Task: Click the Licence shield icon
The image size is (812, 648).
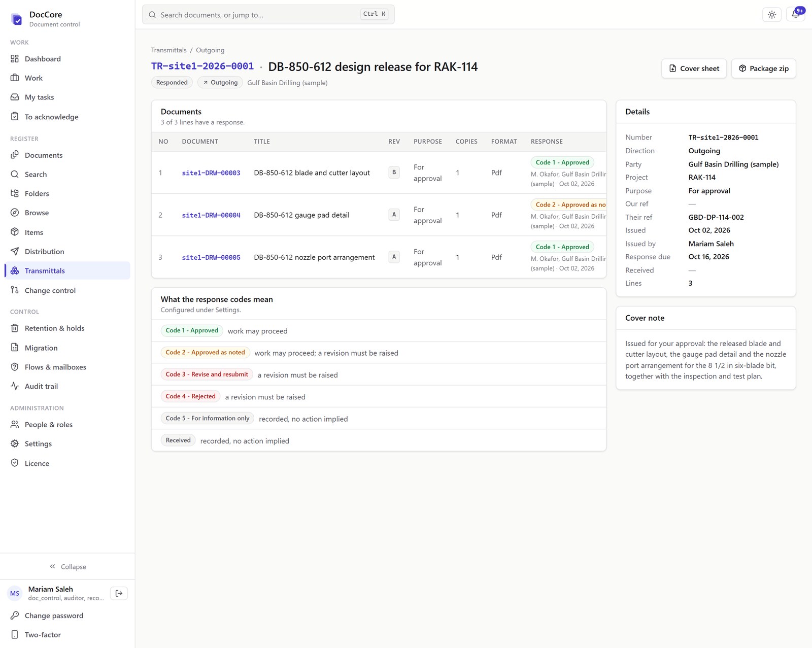Action: [x=15, y=463]
